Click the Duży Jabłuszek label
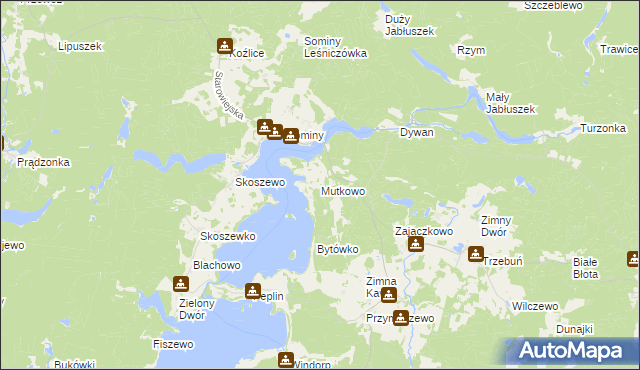 pos(409,25)
